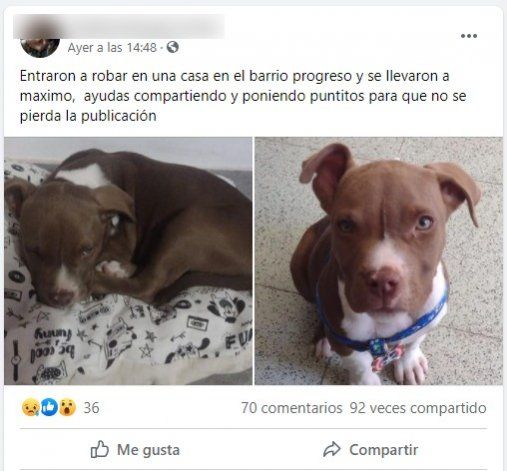This screenshot has height=471, width=507.
Task: Open the photo of puppy with blue collar
Action: (379, 261)
